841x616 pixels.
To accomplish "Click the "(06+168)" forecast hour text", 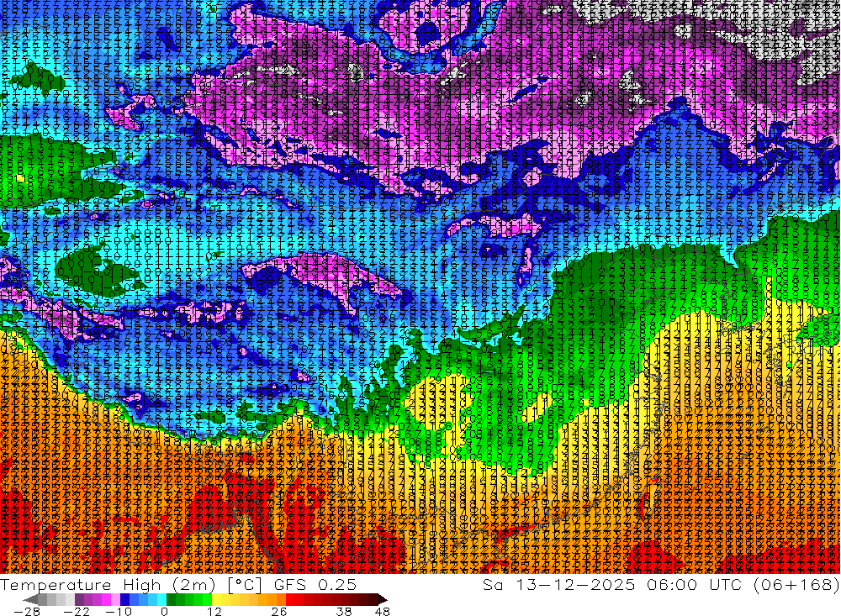I will pos(796,585).
